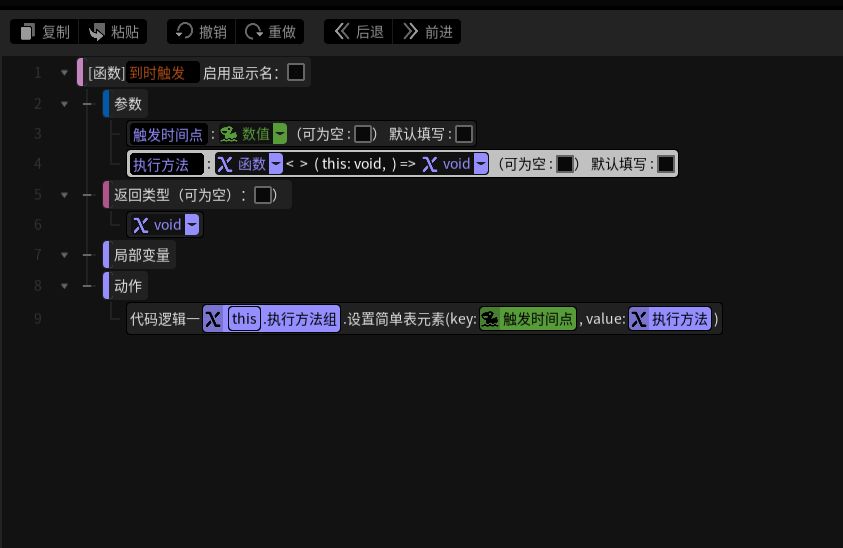Image resolution: width=843 pixels, height=548 pixels.
Task: Click the 重做 redo arrow icon
Action: click(x=254, y=32)
